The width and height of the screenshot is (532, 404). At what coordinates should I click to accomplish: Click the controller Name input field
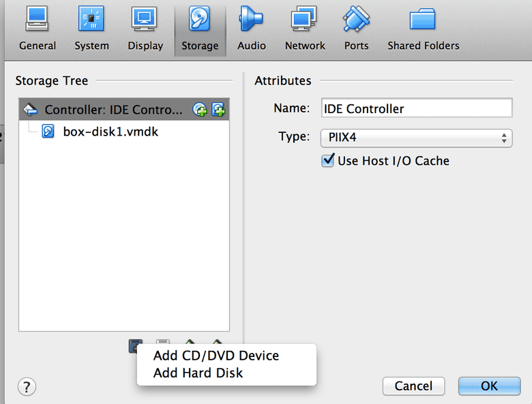tap(417, 108)
